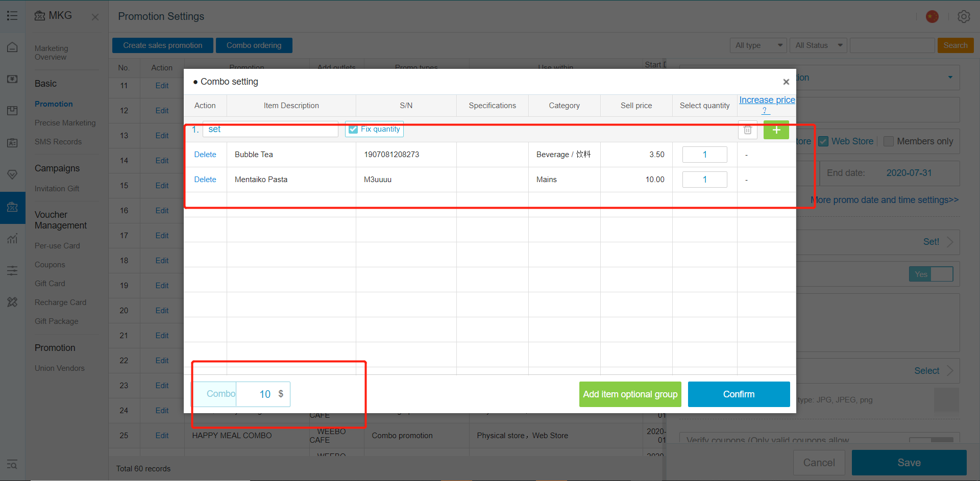Expand the Set! chevron row
The width and height of the screenshot is (980, 481).
tap(950, 242)
